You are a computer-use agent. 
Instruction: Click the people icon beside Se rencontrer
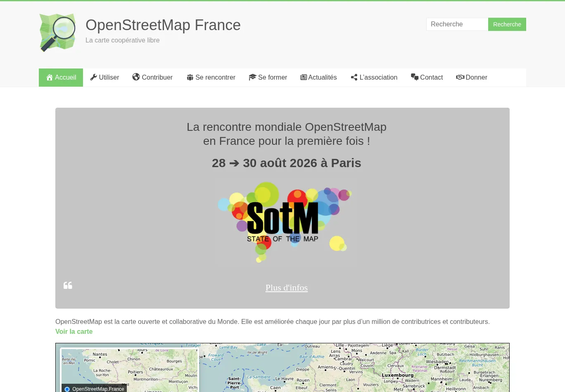[190, 78]
